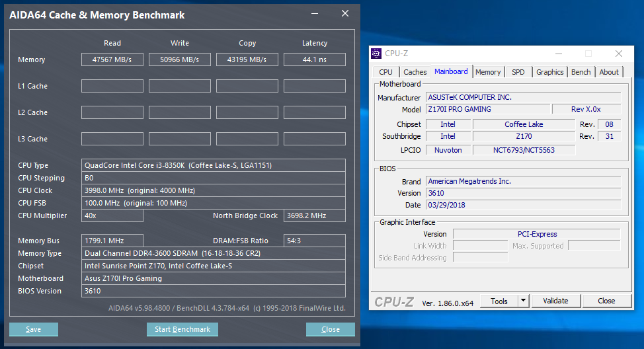Open the Tools dropdown arrow in CPU-Z

[x=523, y=301]
